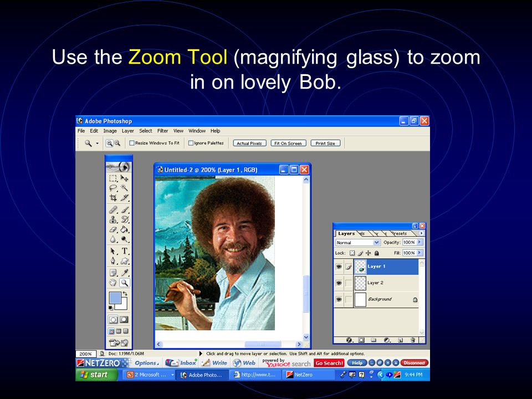The height and width of the screenshot is (399, 532).
Task: Select the Lasso tool
Action: click(x=113, y=188)
